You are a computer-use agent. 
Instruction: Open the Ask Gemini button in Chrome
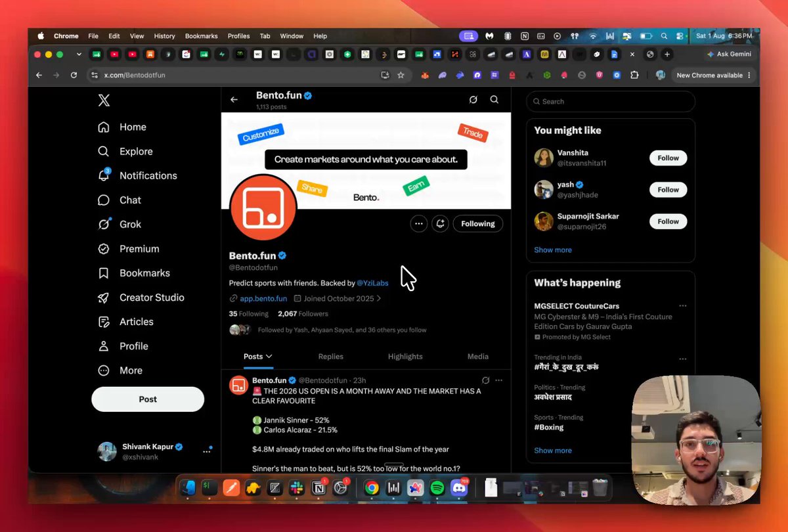click(x=729, y=55)
